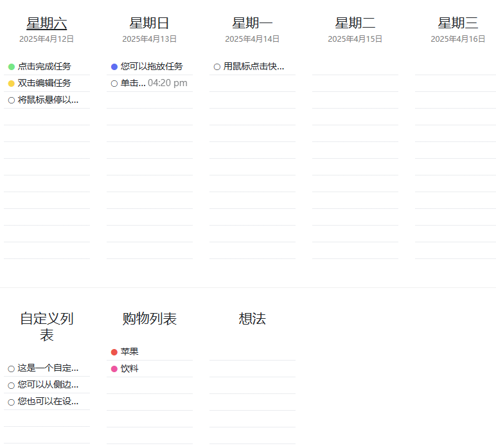Image resolution: width=496 pixels, height=448 pixels.
Task: Click first empty row under 星期三
Action: coord(456,67)
